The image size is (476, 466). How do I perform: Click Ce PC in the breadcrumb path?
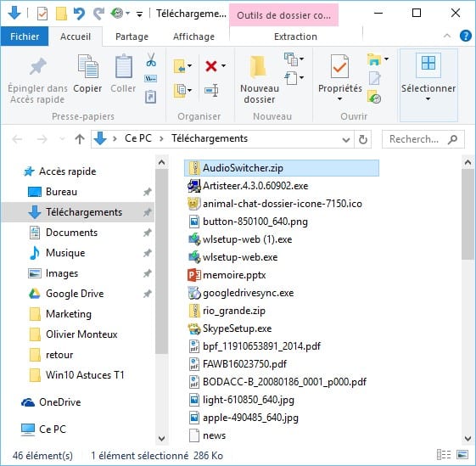[138, 138]
